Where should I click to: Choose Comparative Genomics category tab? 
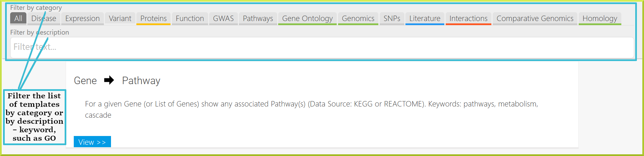[x=535, y=19]
